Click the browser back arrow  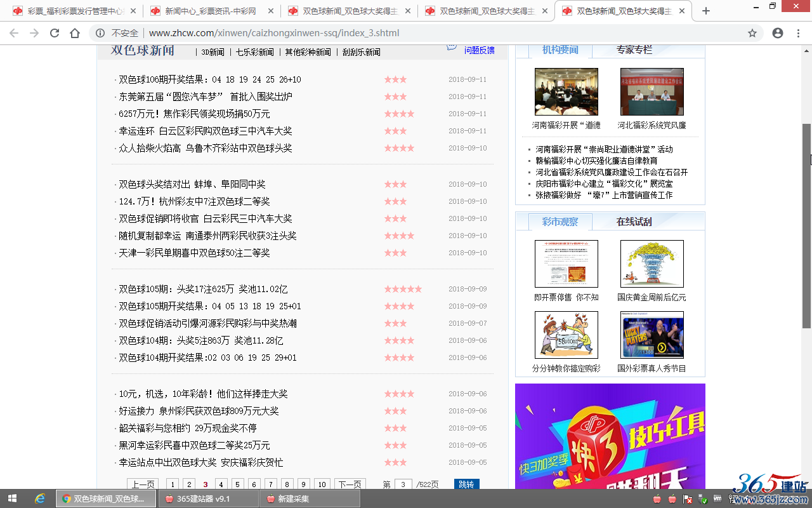pyautogui.click(x=14, y=33)
